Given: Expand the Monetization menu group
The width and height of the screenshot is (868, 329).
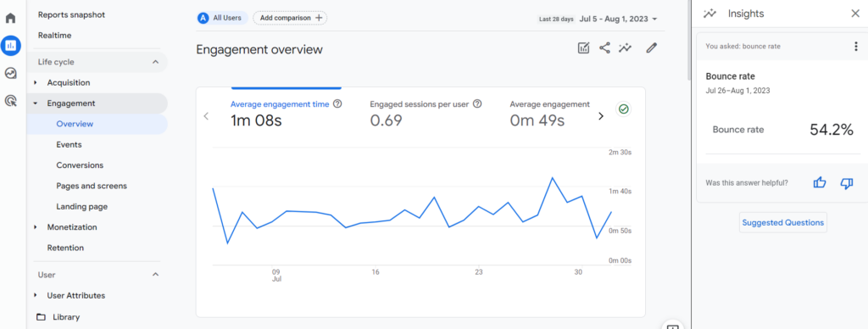Looking at the screenshot, I should pyautogui.click(x=36, y=227).
